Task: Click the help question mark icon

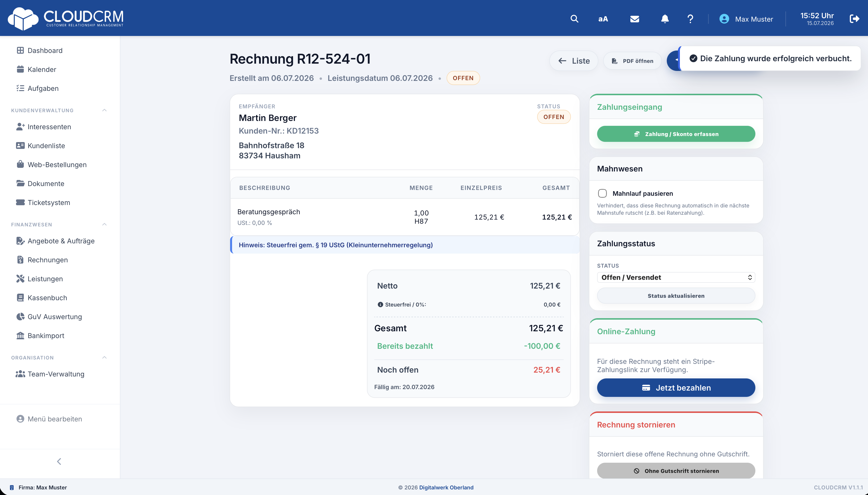Action: [x=690, y=19]
